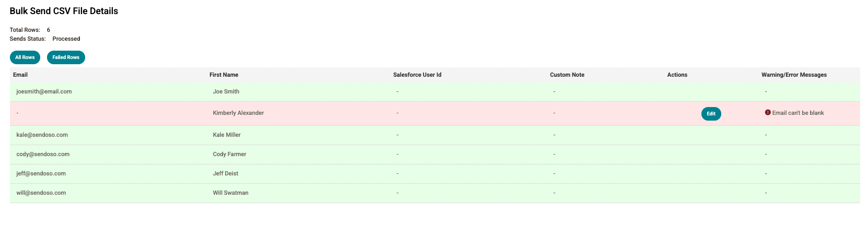Click the Joe Smith name cell
Image resolution: width=868 pixels, height=236 pixels.
click(x=226, y=91)
